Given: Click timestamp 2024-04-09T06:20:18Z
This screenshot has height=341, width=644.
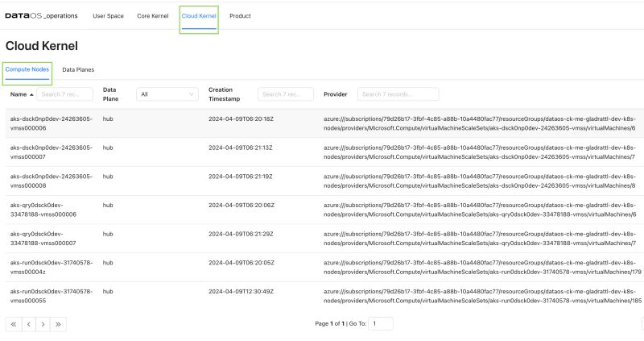Looking at the screenshot, I should point(241,119).
